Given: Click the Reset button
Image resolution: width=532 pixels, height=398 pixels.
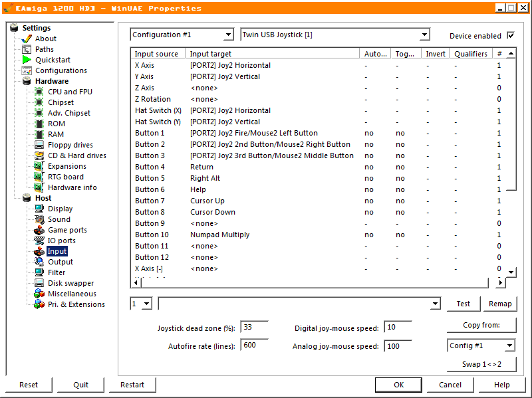Looking at the screenshot, I should [29, 385].
